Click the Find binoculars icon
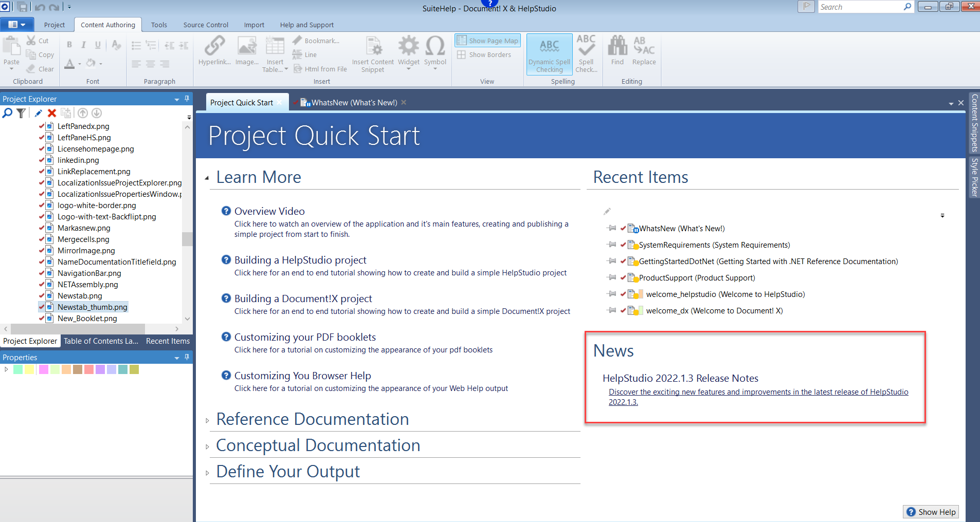 [x=618, y=47]
